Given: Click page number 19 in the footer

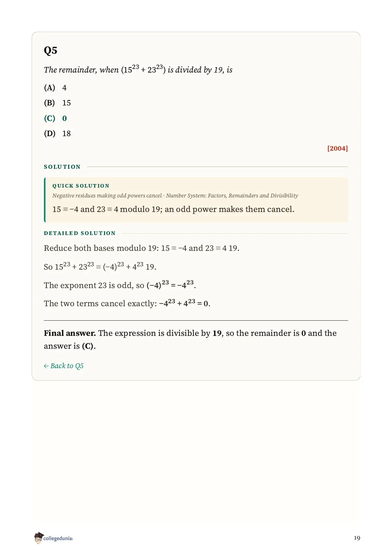Looking at the screenshot, I should coord(357,538).
